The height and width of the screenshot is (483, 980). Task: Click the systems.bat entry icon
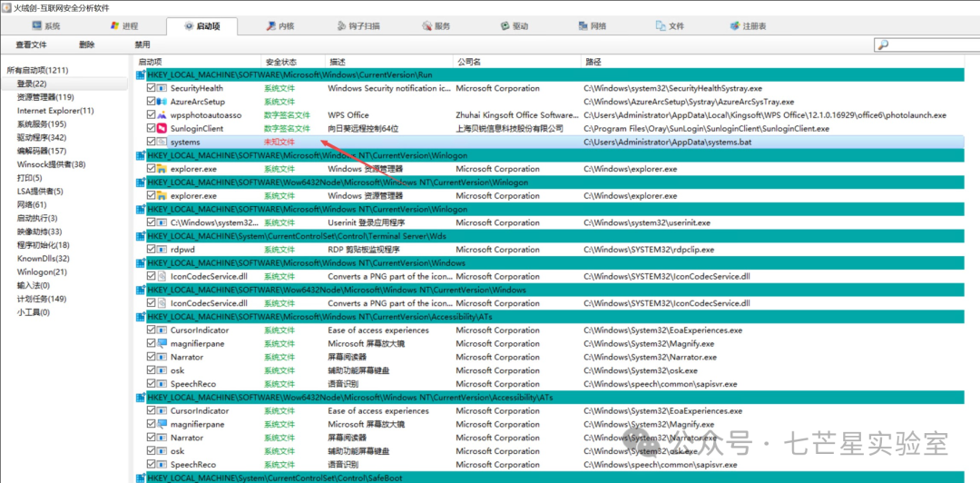click(162, 142)
